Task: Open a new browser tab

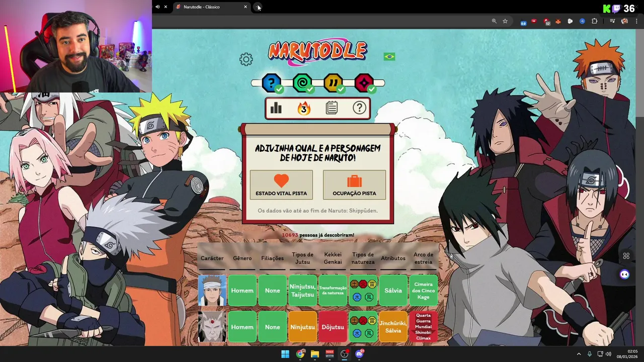Action: 258,7
